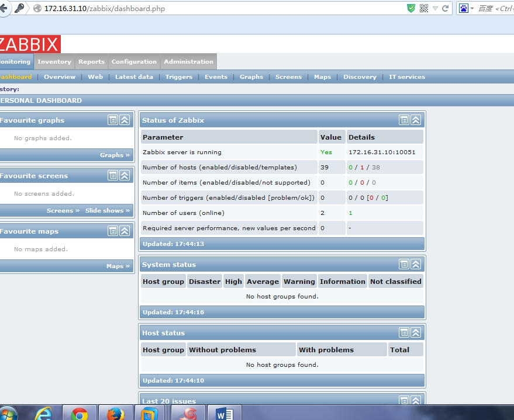Open the Last 20 issues widget menu icon
The image size is (514, 420).
pos(404,400)
